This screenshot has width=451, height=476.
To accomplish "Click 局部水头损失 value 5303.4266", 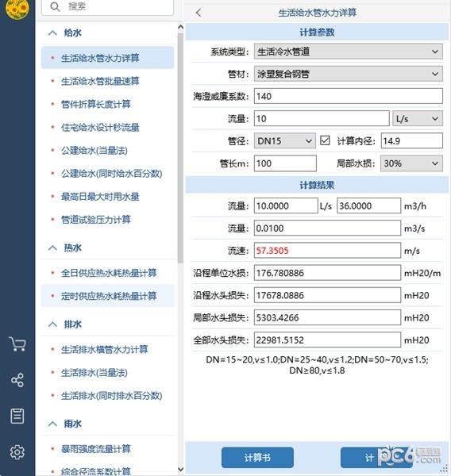I will [327, 317].
